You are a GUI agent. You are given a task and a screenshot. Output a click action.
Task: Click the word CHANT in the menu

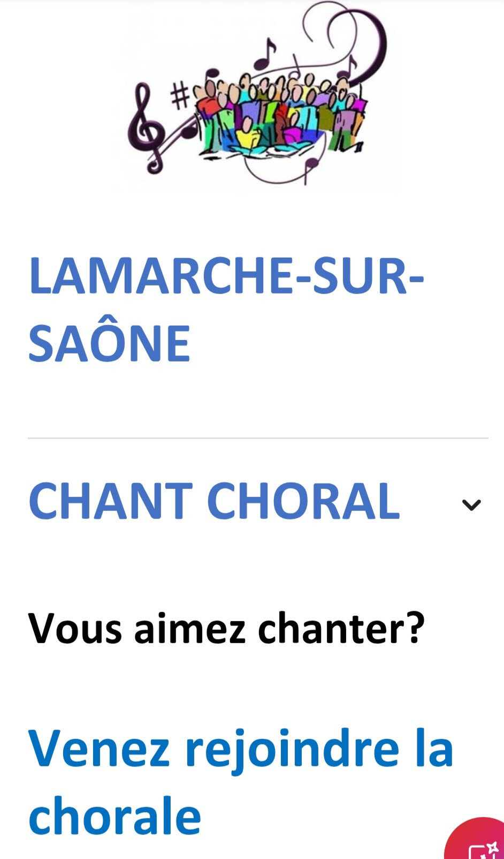point(110,501)
